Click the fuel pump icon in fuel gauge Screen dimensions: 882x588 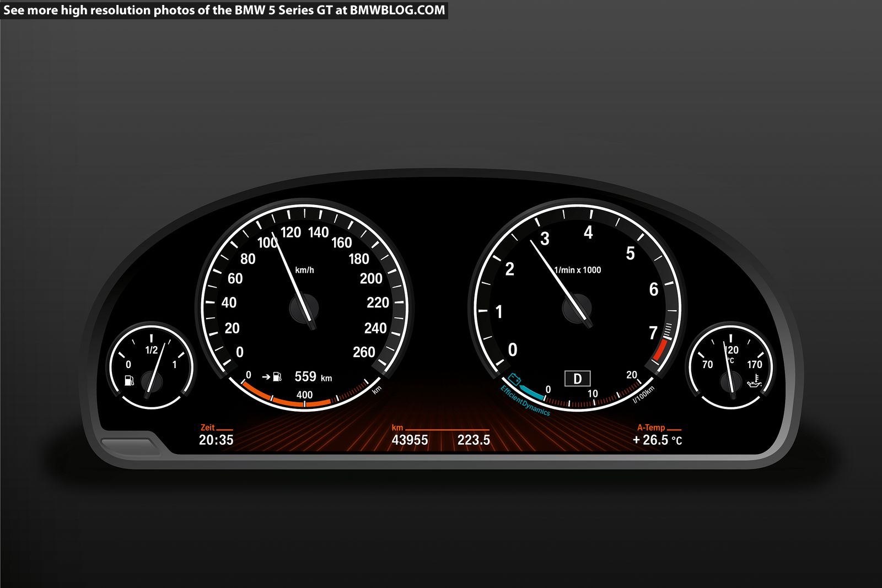pos(129,380)
